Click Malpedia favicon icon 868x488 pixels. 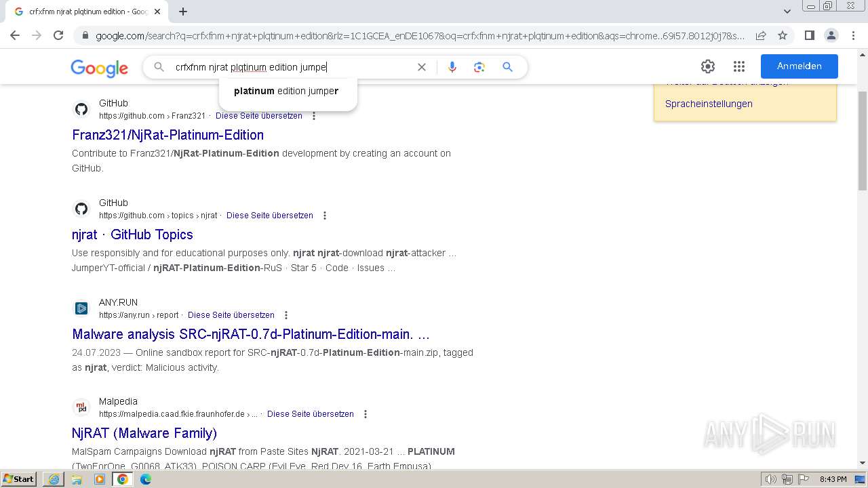coord(81,407)
